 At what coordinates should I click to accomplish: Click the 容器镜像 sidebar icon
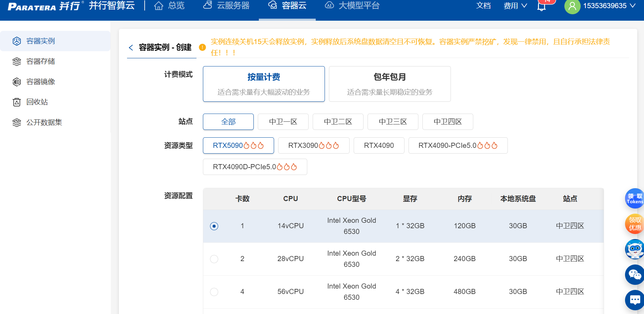[17, 82]
